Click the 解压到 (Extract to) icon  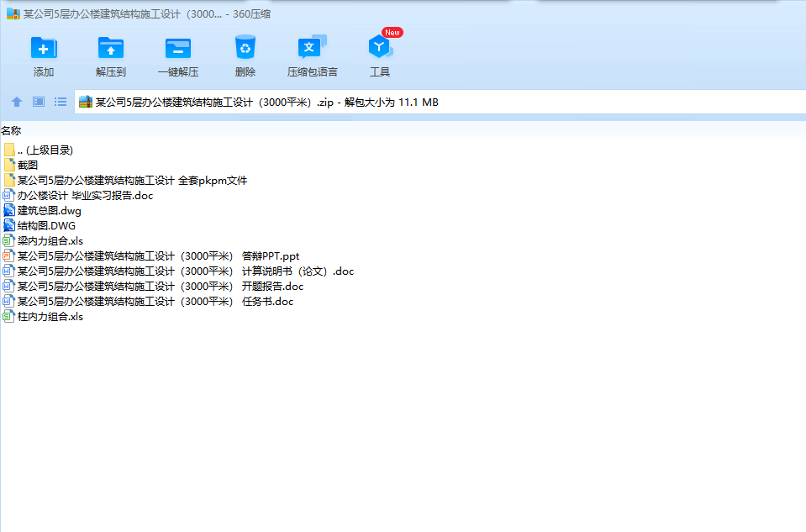[110, 48]
